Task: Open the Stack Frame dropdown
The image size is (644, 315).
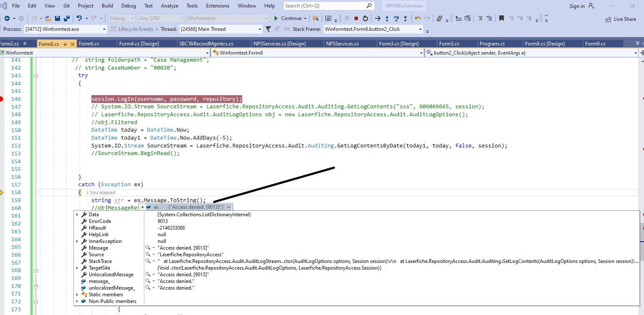Action: 420,29
